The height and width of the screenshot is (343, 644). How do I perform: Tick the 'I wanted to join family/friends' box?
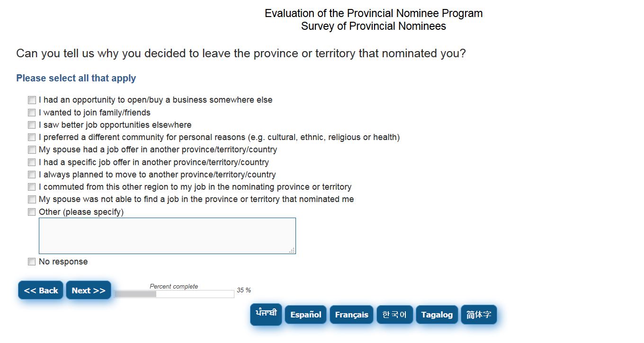click(32, 113)
